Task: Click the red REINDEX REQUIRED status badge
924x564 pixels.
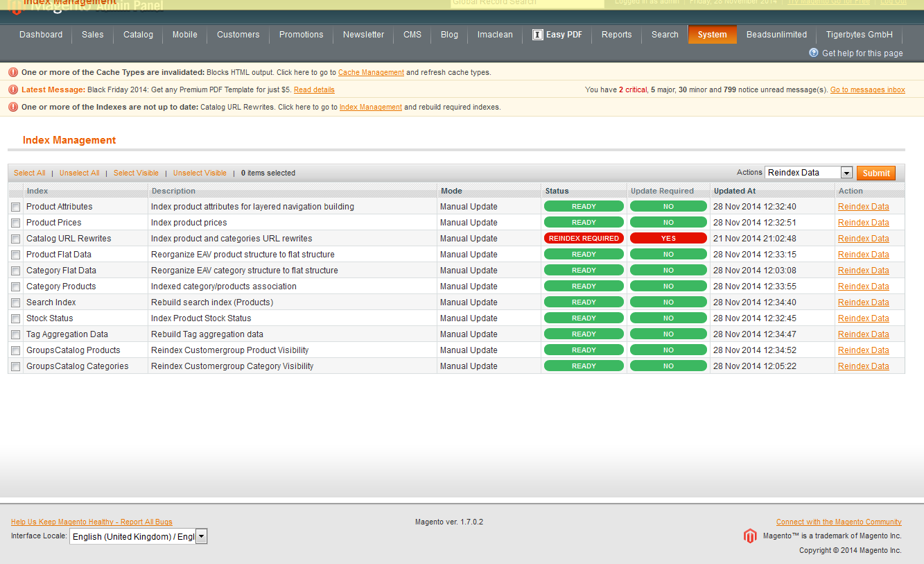Action: click(584, 239)
